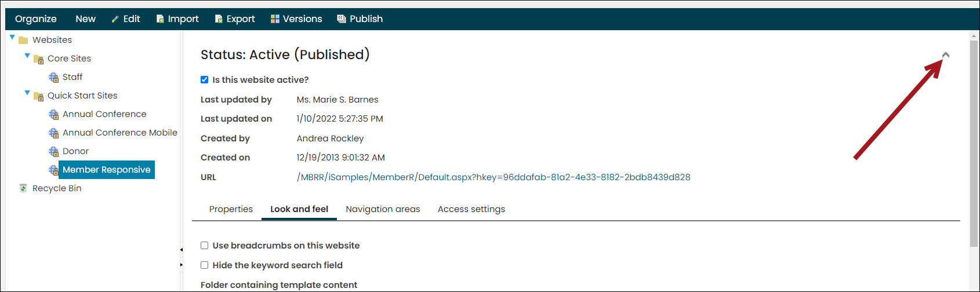Click the Import document icon
Viewport: 980px width, 292px height.
coord(160,19)
